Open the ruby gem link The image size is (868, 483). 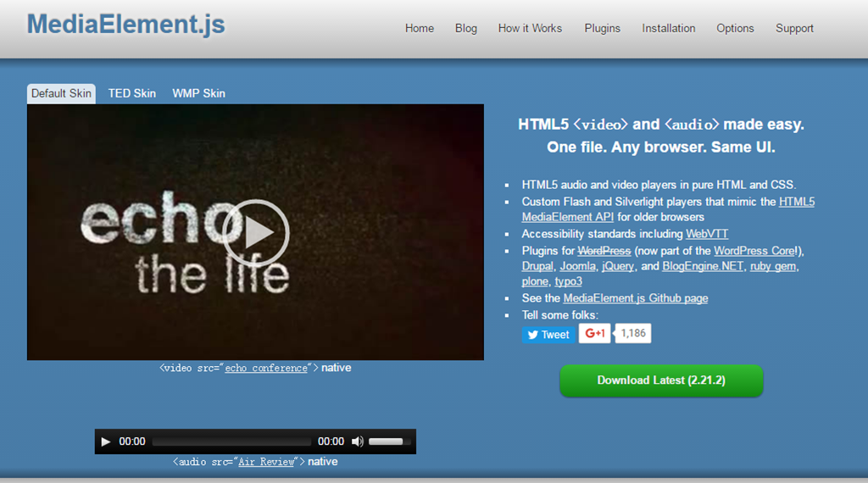773,267
